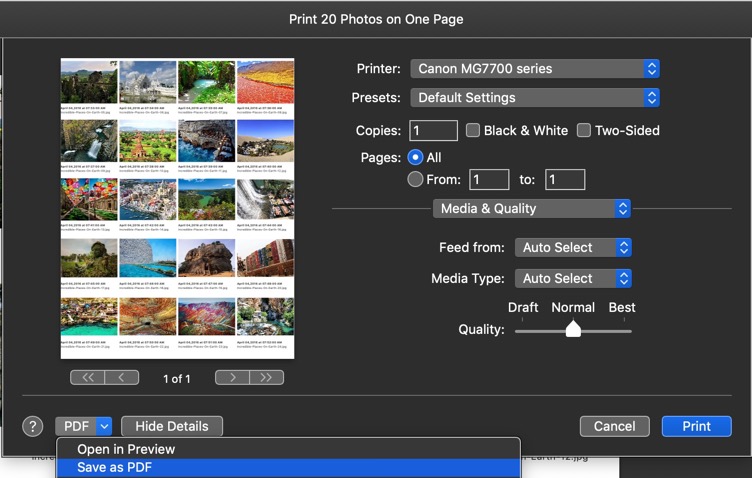The image size is (752, 478).
Task: Click the Best quality label
Action: pos(622,307)
